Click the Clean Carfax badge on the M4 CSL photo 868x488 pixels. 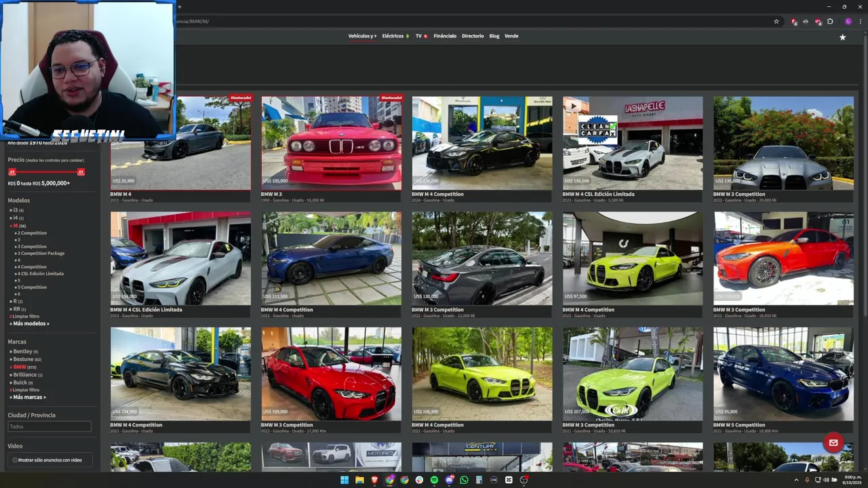[x=597, y=129]
